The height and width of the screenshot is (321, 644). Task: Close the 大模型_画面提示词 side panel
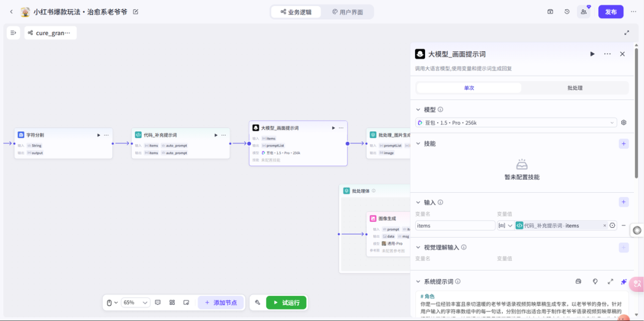[x=622, y=54]
